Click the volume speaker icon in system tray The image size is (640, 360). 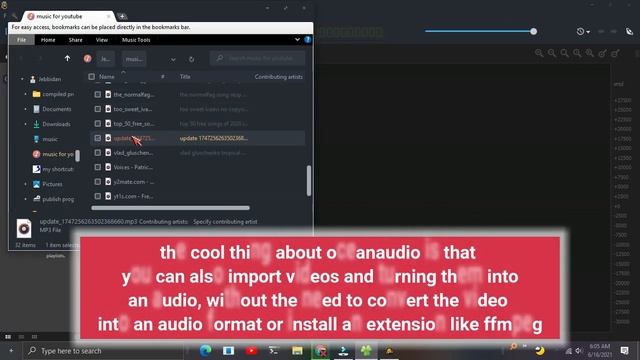tap(578, 351)
